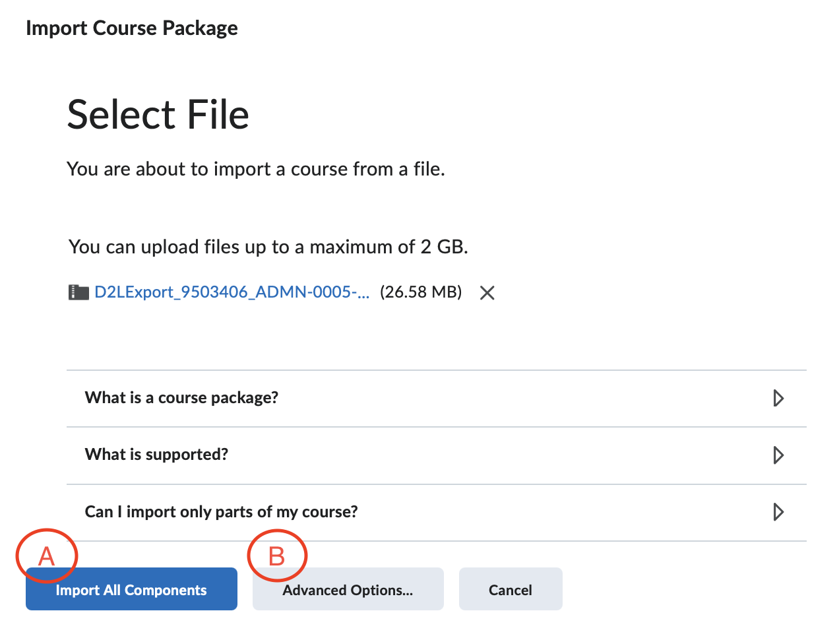Click the chevron beside 'What is a course package?'
This screenshot has height=644, width=839.
click(x=779, y=399)
